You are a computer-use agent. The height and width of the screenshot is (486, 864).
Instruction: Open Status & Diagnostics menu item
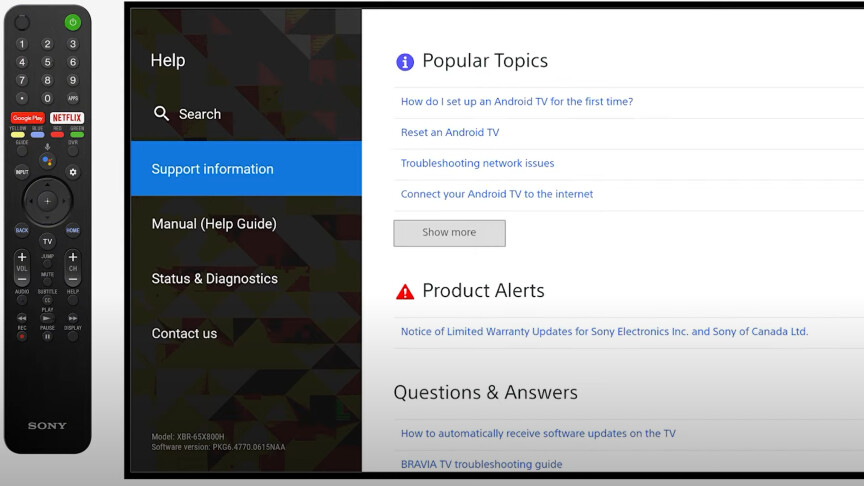[214, 279]
